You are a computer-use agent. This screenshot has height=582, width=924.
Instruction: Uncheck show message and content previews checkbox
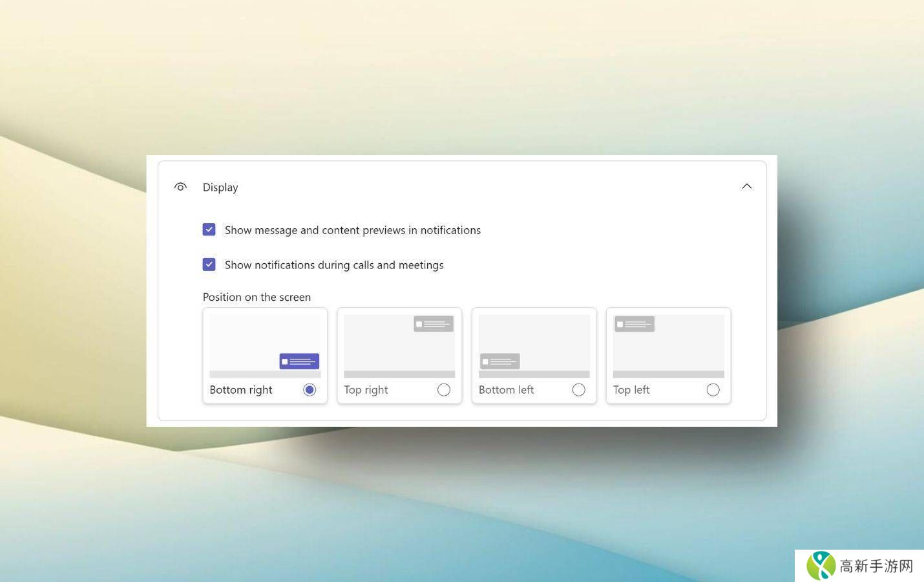tap(209, 230)
